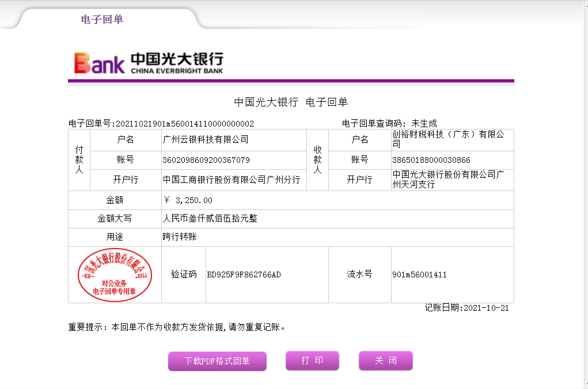Select the amount ￥ 3,250.00
Screen dimensions: 588x389
point(188,200)
